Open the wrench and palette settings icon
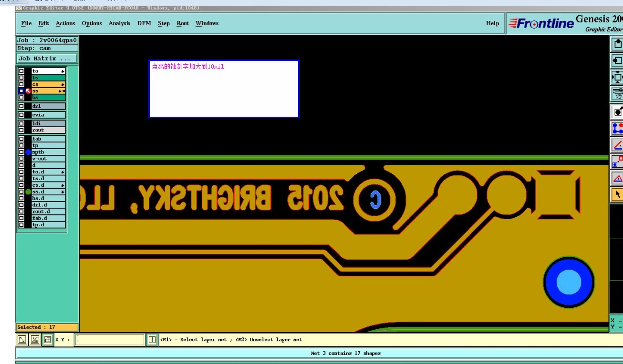Screen dimensions: 623x364 617,93
